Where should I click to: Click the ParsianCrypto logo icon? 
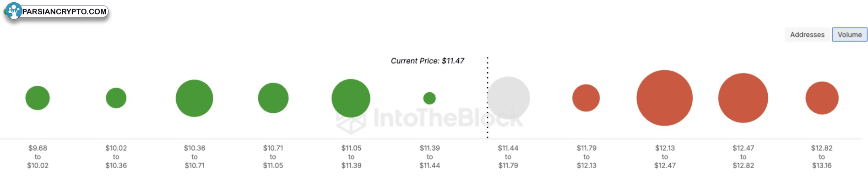pos(14,11)
